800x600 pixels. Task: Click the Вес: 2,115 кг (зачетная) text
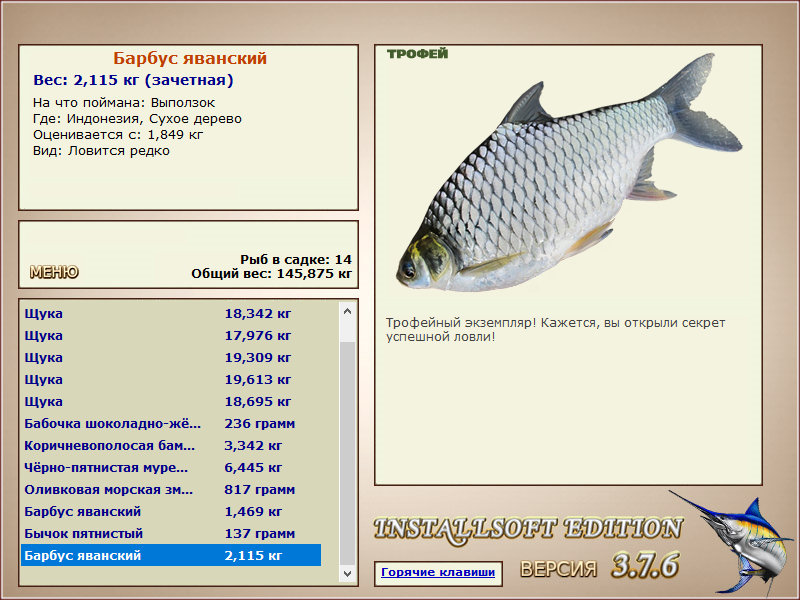pyautogui.click(x=133, y=80)
